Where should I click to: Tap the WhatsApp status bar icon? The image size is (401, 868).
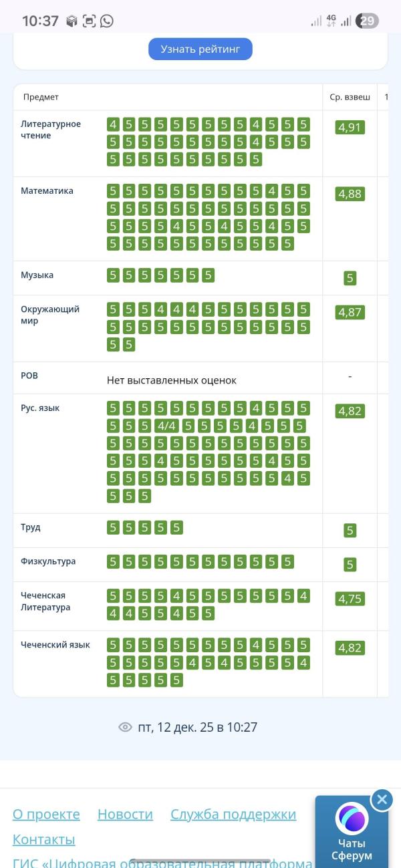(x=107, y=21)
